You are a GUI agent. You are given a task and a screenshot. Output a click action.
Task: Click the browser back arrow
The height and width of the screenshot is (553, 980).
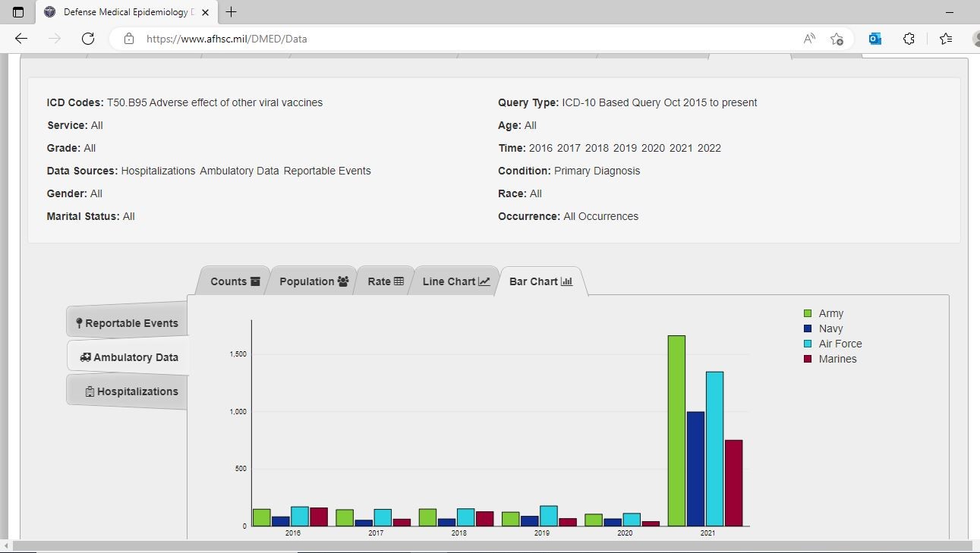(21, 39)
